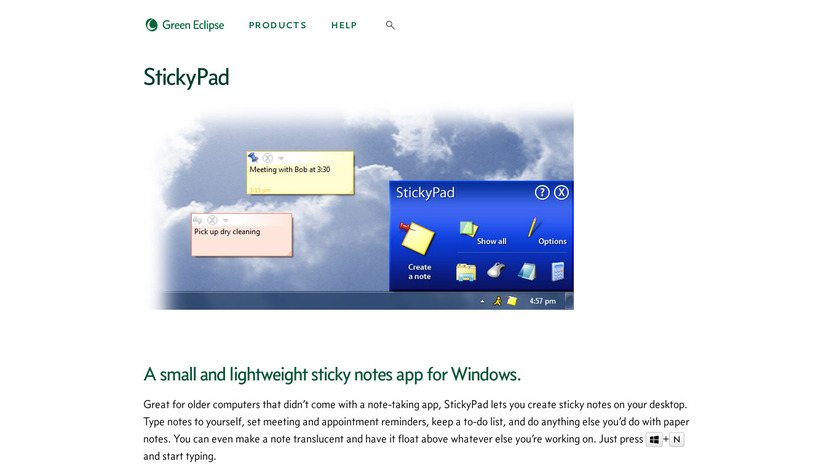Click the notepad icon in StickyPad panel

coord(527,272)
